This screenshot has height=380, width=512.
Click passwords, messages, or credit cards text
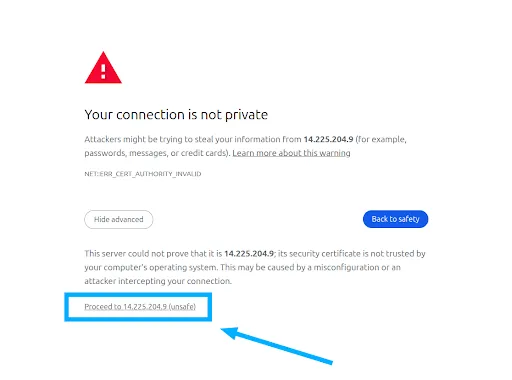157,153
